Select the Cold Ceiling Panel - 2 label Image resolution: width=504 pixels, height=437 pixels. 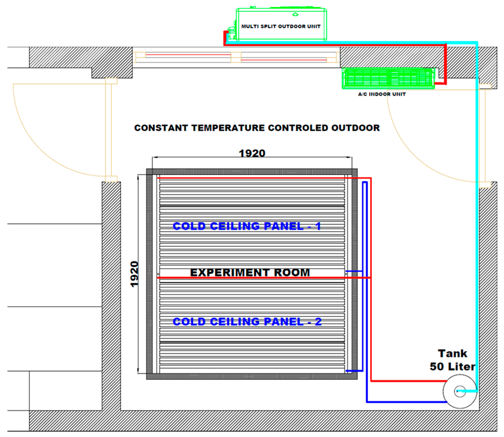click(247, 322)
